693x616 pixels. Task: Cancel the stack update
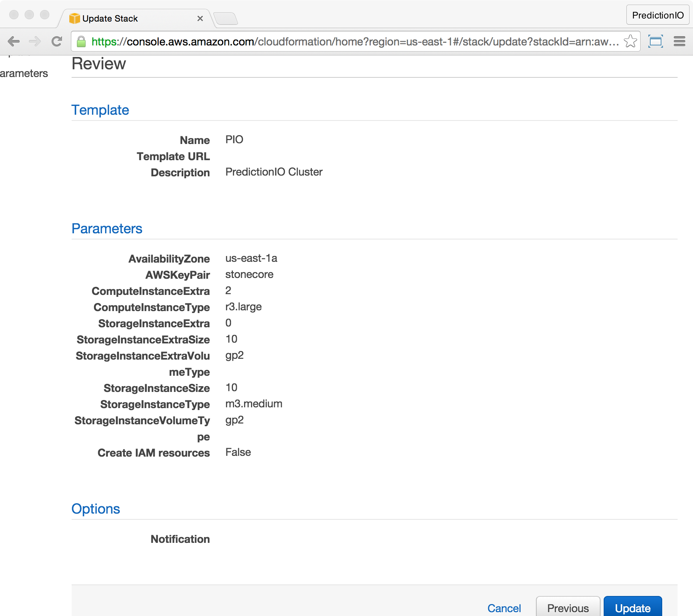pyautogui.click(x=504, y=608)
